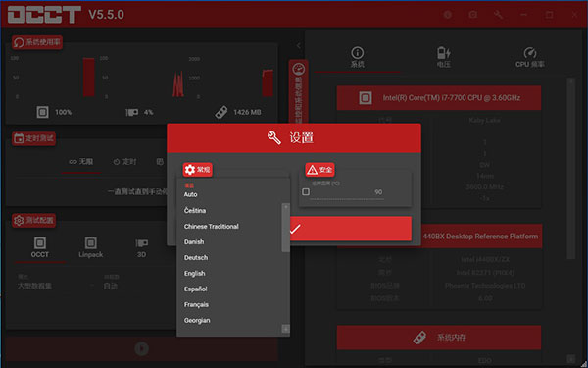Image resolution: width=588 pixels, height=368 pixels.
Task: Toggle the stop-temperature checkbox in safety section
Action: (x=306, y=192)
